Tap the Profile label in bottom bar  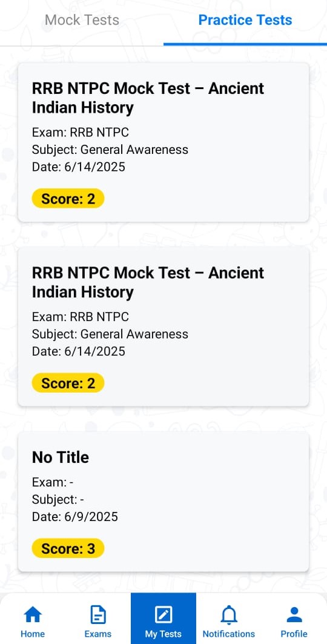click(294, 634)
